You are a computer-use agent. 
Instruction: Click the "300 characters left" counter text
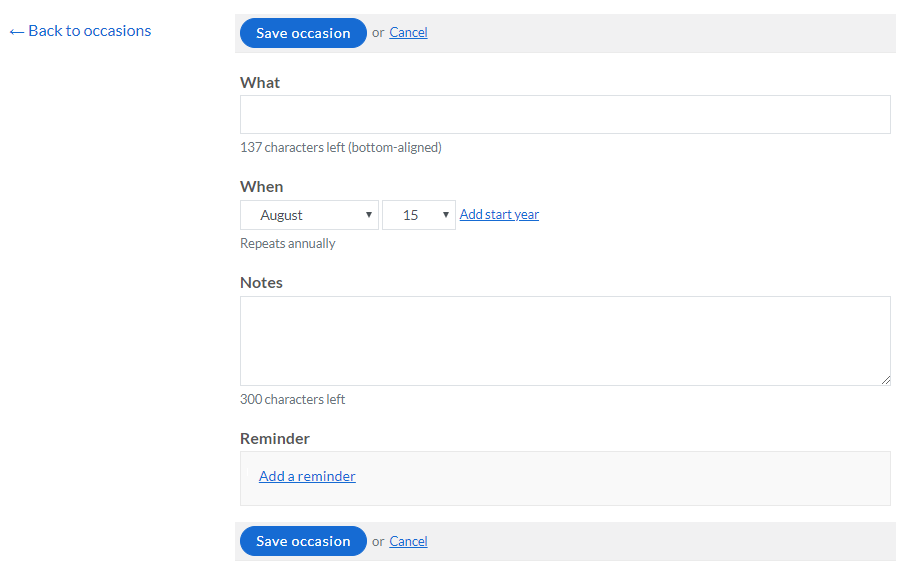[x=292, y=400]
